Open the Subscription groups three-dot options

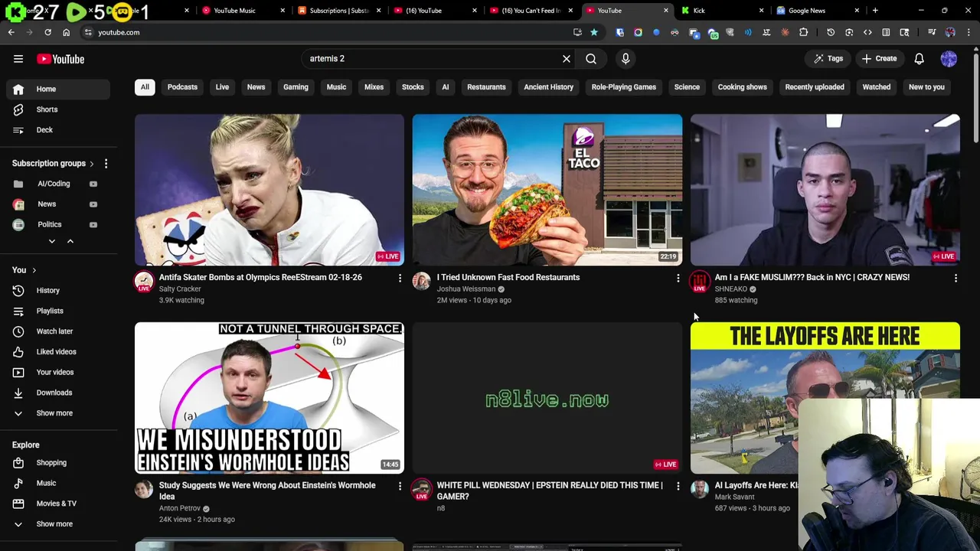106,164
